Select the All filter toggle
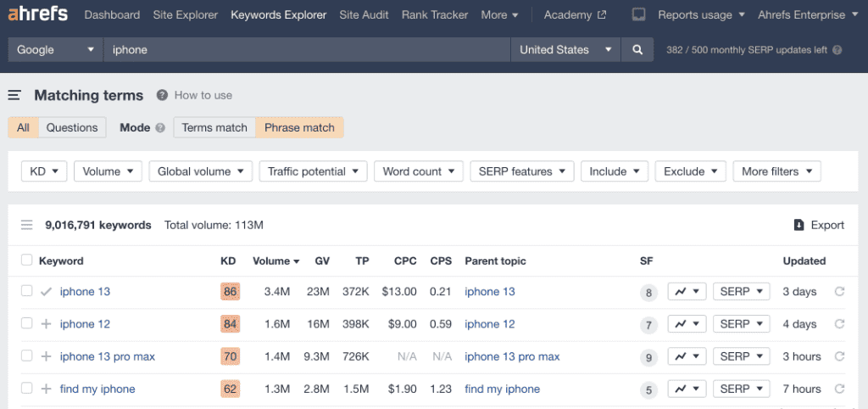868x409 pixels. [x=23, y=127]
